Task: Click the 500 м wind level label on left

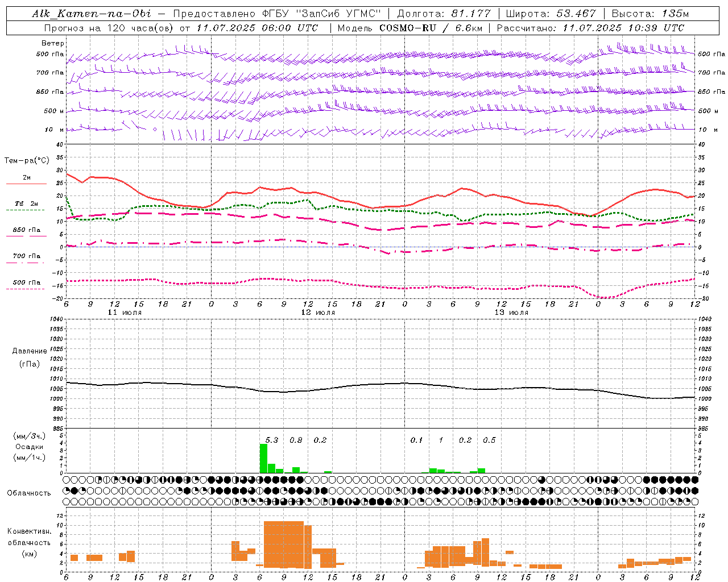Action: (53, 111)
